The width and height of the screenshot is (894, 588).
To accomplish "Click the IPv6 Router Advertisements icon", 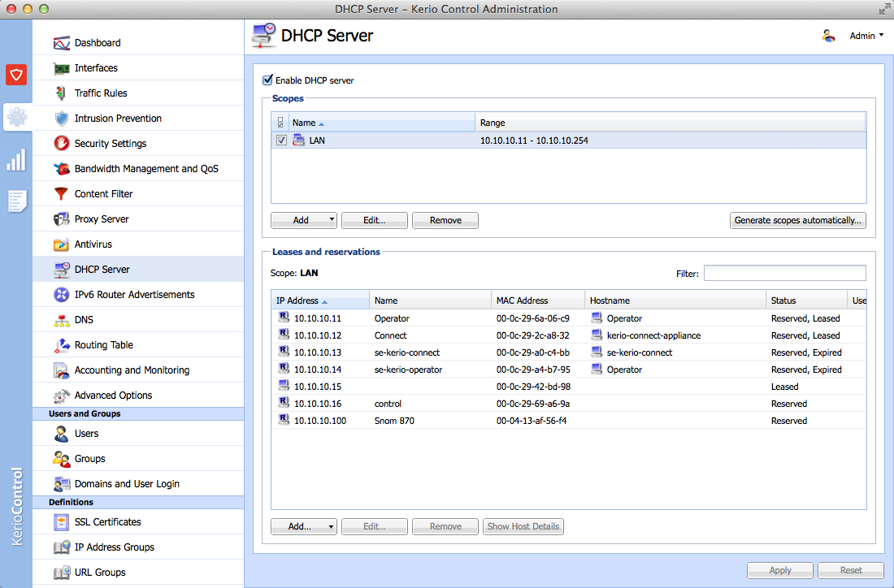I will click(x=62, y=295).
